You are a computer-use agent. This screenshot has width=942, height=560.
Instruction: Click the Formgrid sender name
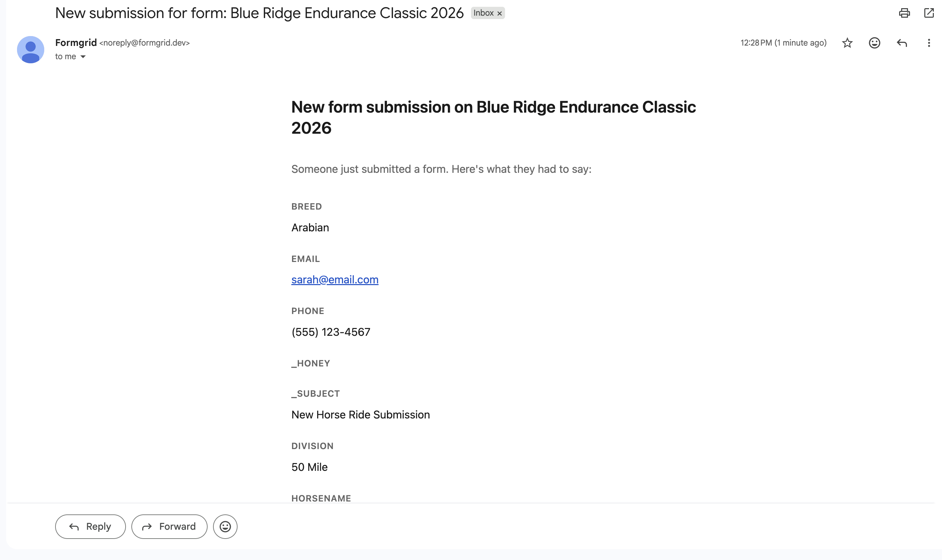pos(76,43)
